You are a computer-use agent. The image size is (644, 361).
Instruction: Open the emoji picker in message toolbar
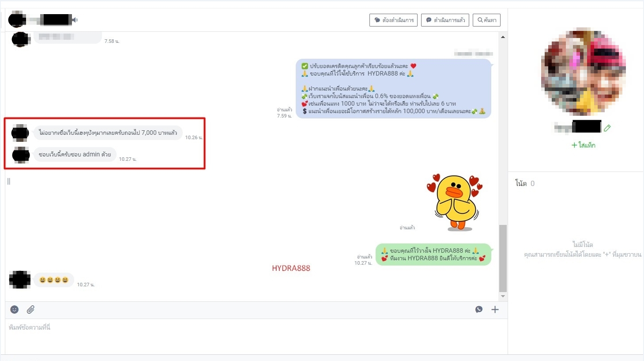click(15, 309)
